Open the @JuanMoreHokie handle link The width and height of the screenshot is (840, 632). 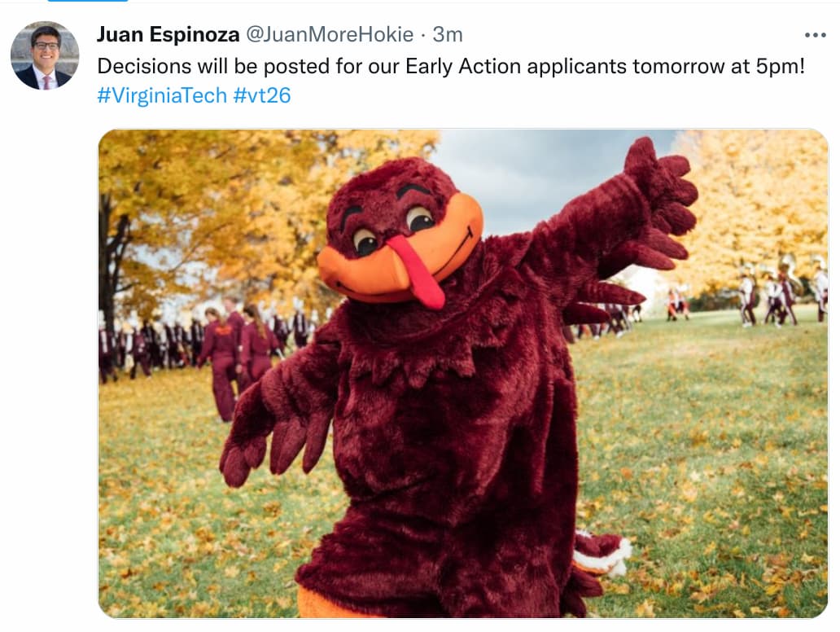coord(330,34)
